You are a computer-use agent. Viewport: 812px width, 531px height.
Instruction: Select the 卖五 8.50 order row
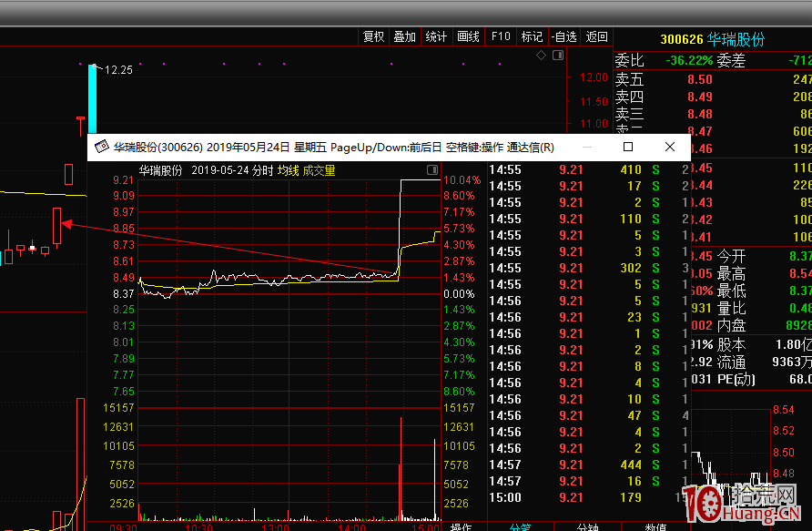(713, 79)
